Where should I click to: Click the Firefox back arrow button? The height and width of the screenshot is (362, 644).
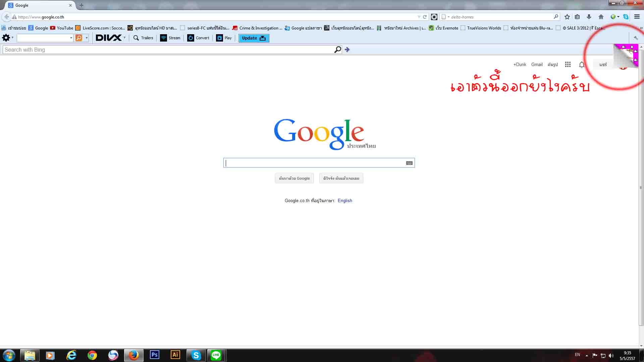click(x=6, y=17)
